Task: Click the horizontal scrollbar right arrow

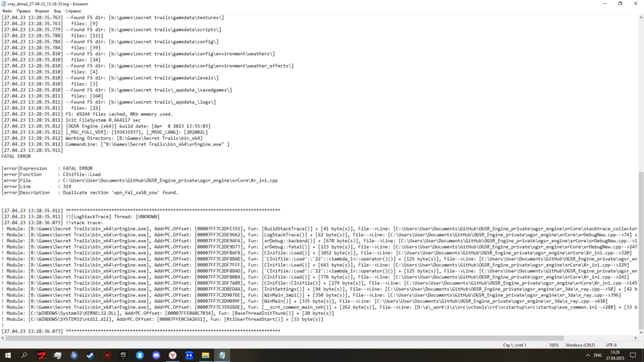Action: coord(636,338)
